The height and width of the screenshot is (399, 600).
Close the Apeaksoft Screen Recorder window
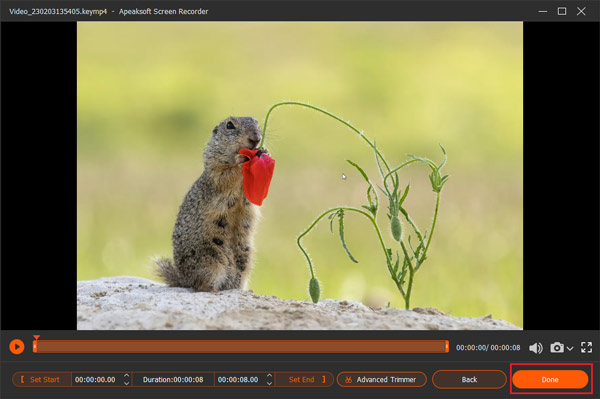pos(581,11)
